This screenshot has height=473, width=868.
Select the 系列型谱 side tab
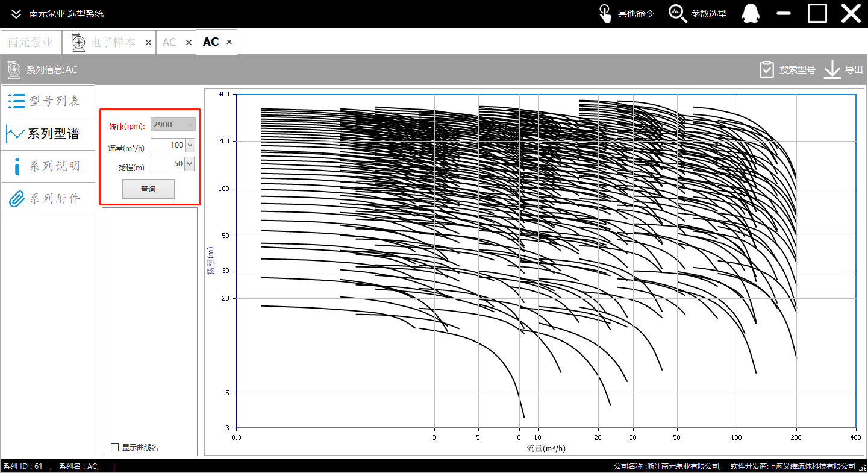[x=48, y=133]
